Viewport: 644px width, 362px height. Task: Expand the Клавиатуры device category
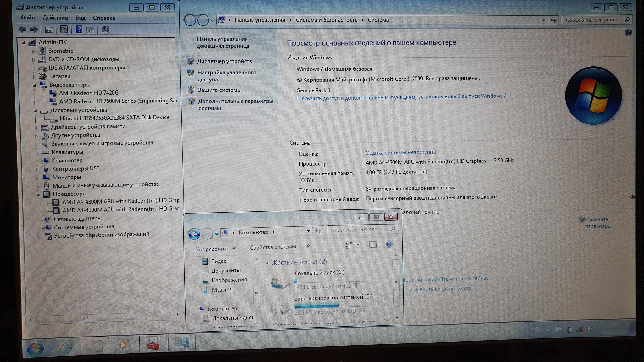[36, 153]
